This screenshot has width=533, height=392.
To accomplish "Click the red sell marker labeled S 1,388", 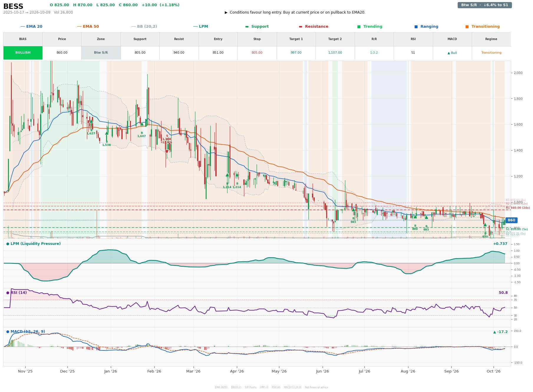I will click(167, 152).
